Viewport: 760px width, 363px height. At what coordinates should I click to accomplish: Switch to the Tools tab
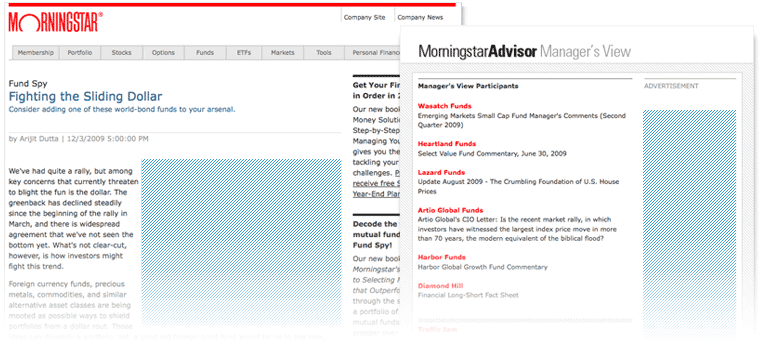[324, 53]
